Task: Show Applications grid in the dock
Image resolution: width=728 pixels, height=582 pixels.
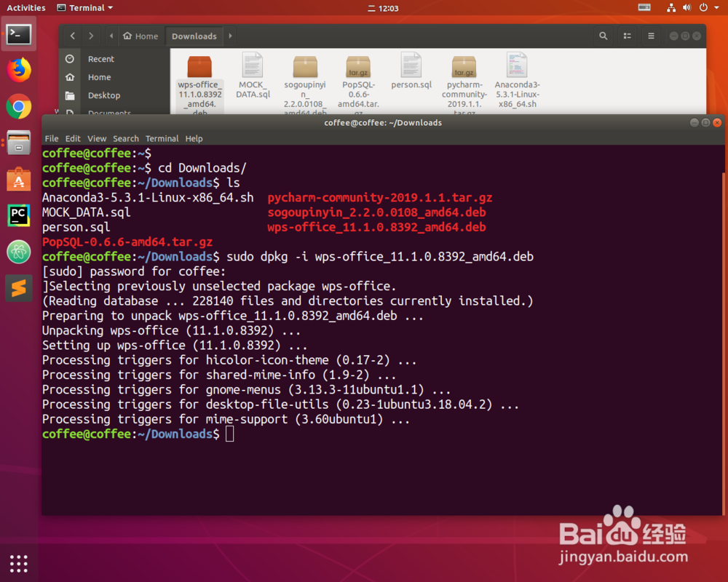Action: click(19, 563)
